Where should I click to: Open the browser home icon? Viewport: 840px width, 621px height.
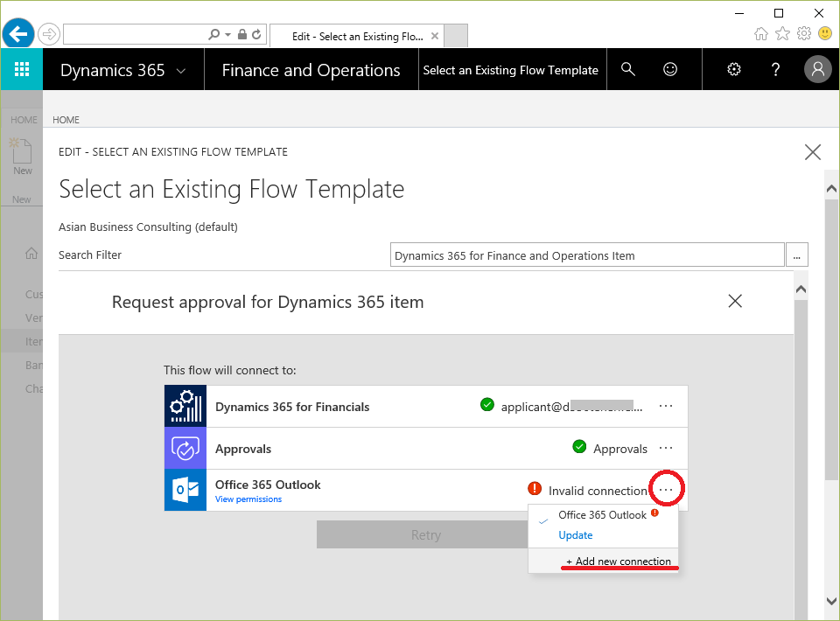tap(760, 34)
